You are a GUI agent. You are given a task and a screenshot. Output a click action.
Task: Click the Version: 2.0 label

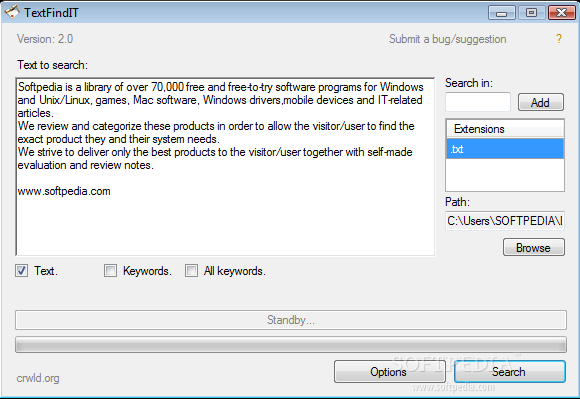coord(45,39)
